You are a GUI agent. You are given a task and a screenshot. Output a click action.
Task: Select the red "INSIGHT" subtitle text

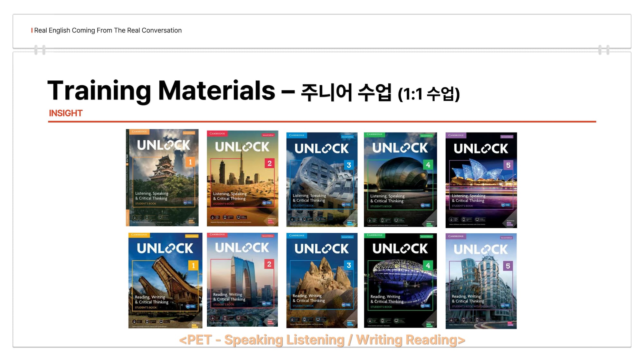(66, 113)
